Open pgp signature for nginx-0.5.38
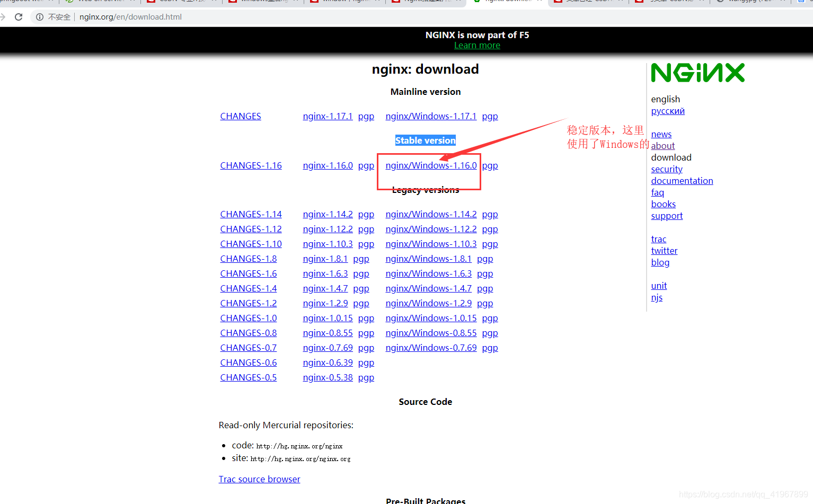 tap(366, 377)
